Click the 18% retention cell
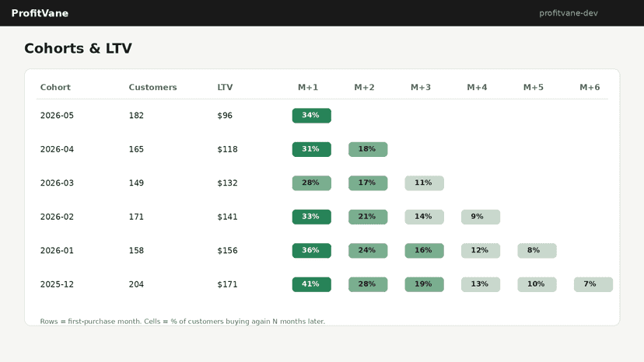This screenshot has height=362, width=644. 368,149
